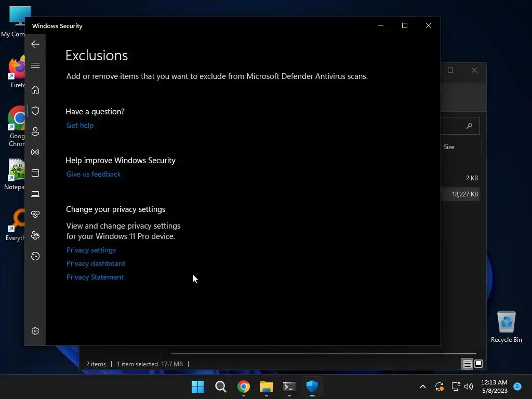Open Virus & threat protection shield icon
532x399 pixels.
(35, 111)
